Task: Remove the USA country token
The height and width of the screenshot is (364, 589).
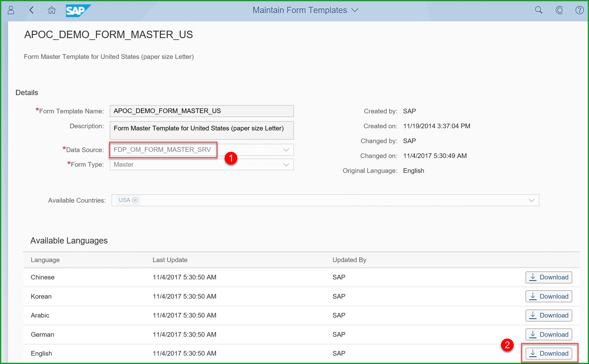Action: [135, 200]
